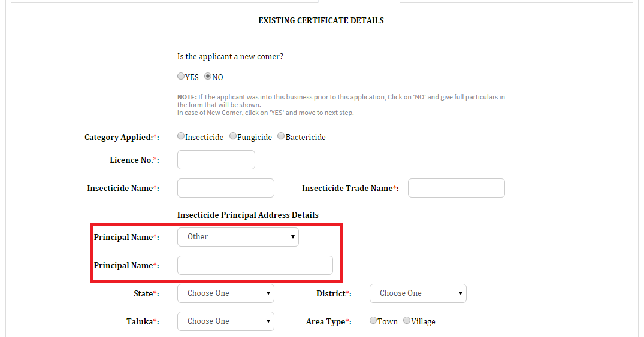
Task: Select Village as area type
Action: point(407,321)
